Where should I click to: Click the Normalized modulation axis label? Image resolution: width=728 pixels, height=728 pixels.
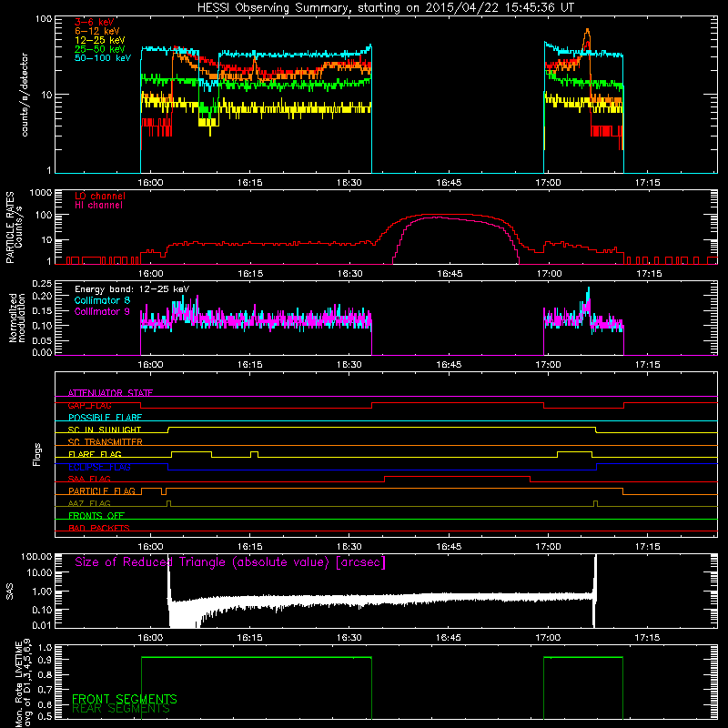pos(16,318)
